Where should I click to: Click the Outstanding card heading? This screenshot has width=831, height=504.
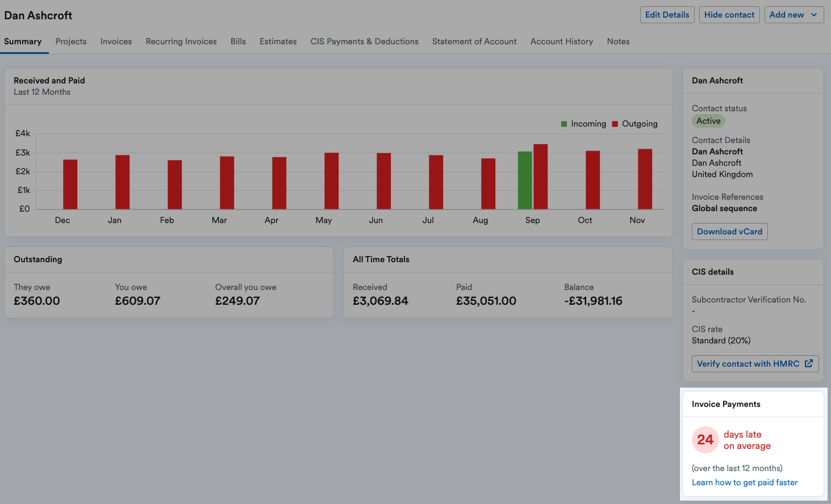(x=38, y=259)
